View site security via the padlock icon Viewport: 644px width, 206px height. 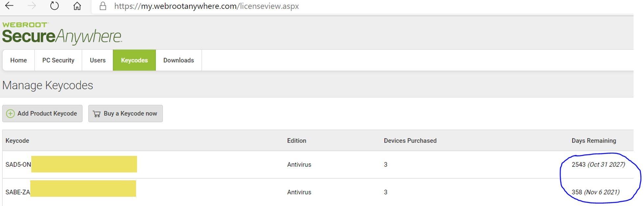(103, 6)
